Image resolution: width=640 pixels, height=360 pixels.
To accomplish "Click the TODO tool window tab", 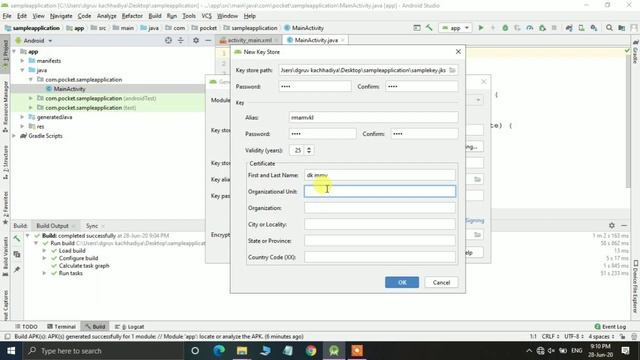I will click(26, 327).
